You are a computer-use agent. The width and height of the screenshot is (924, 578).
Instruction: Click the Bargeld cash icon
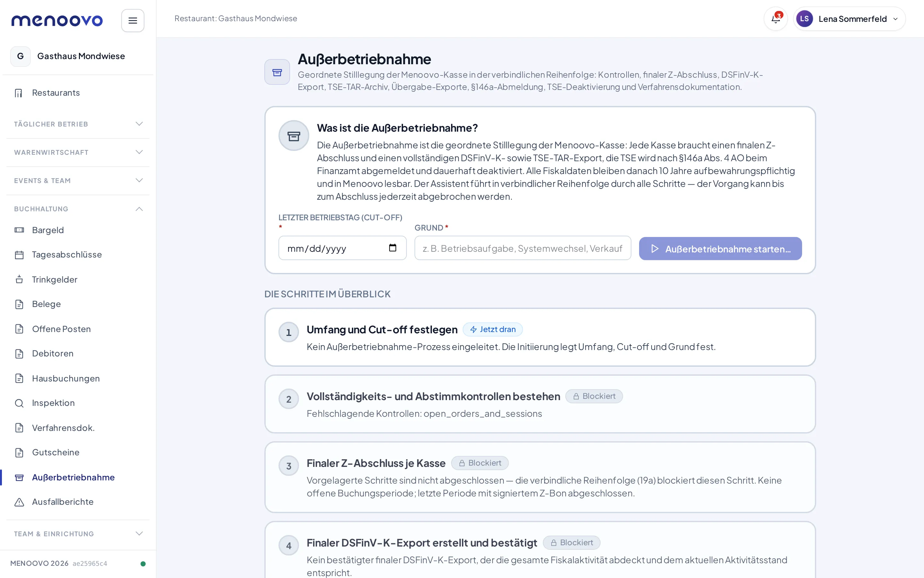[19, 230]
